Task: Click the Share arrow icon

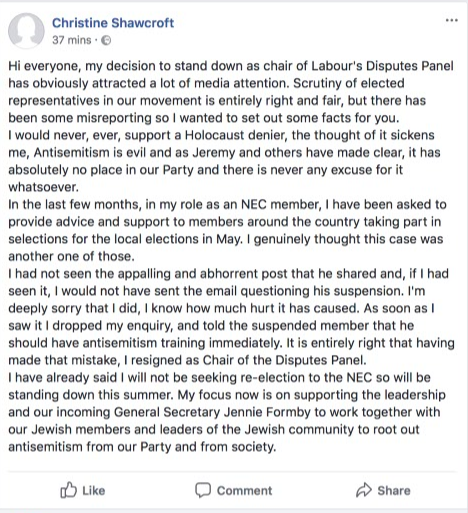Action: 364,490
